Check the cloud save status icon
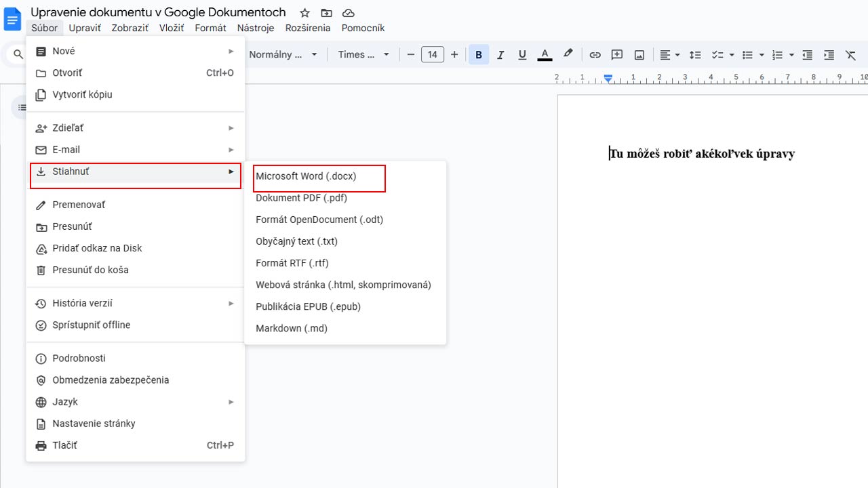Viewport: 868px width, 488px height. tap(348, 13)
